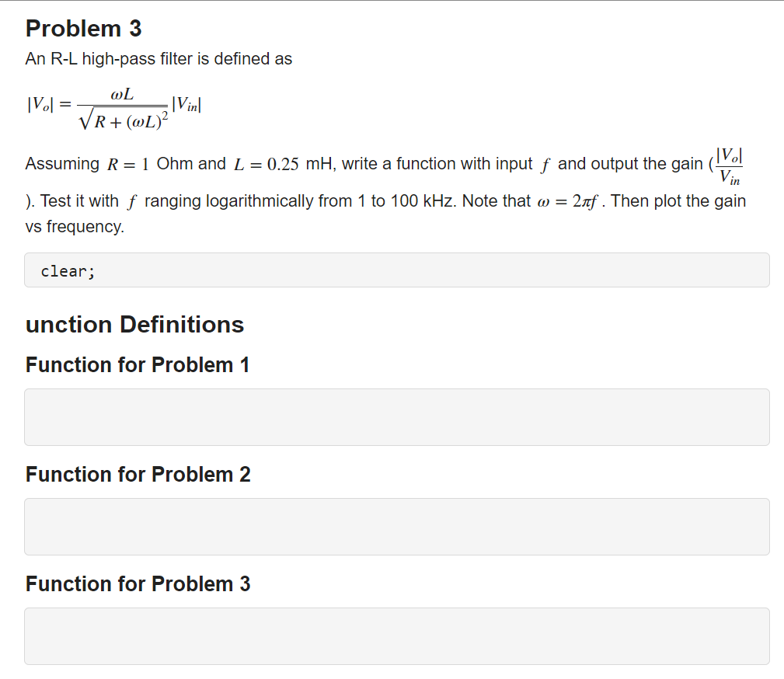This screenshot has height=679, width=784.
Task: Click the Function Definitions heading
Action: tap(134, 325)
